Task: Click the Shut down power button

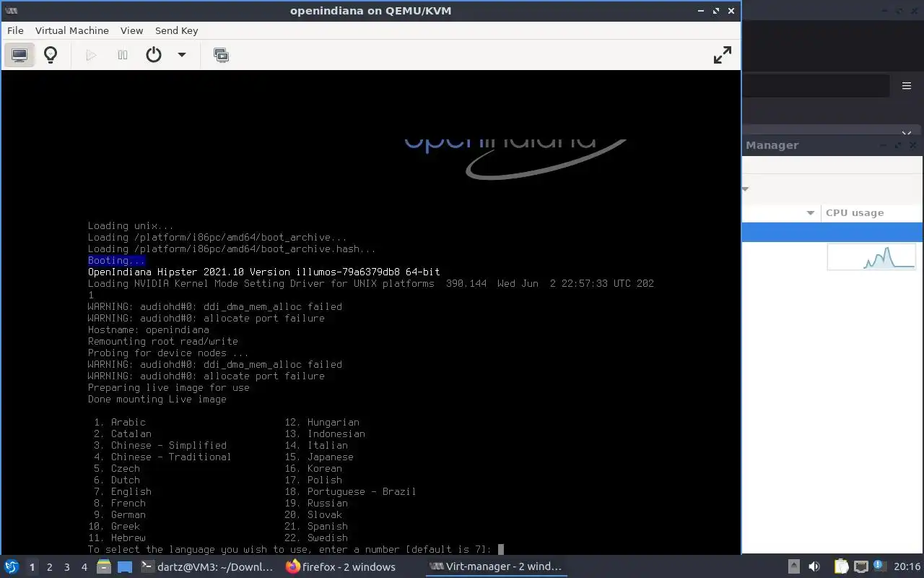Action: point(154,55)
